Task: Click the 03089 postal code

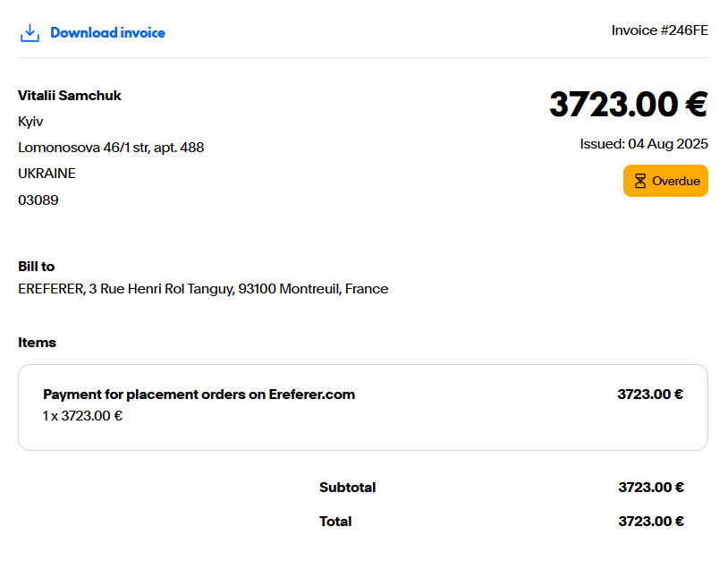Action: (38, 200)
